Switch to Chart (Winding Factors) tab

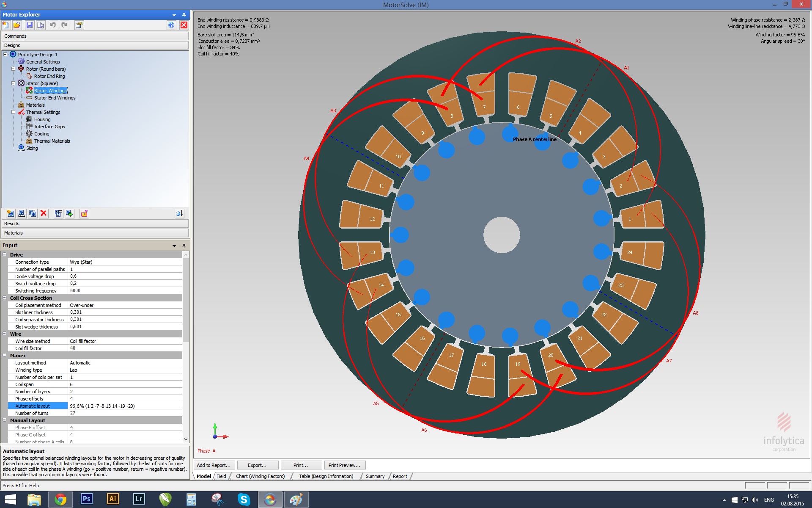260,476
